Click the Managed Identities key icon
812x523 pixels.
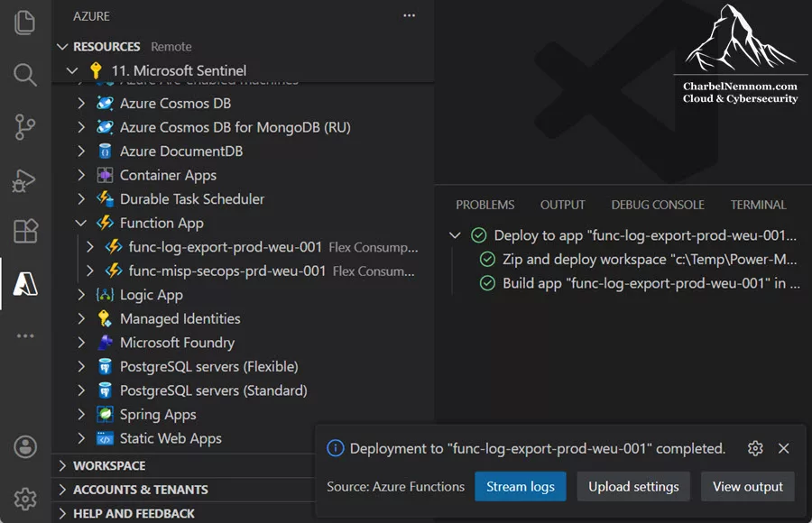pos(106,318)
